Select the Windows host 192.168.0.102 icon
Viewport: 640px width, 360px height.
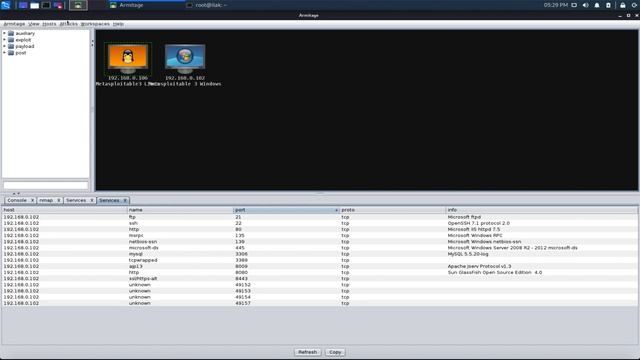coord(185,59)
